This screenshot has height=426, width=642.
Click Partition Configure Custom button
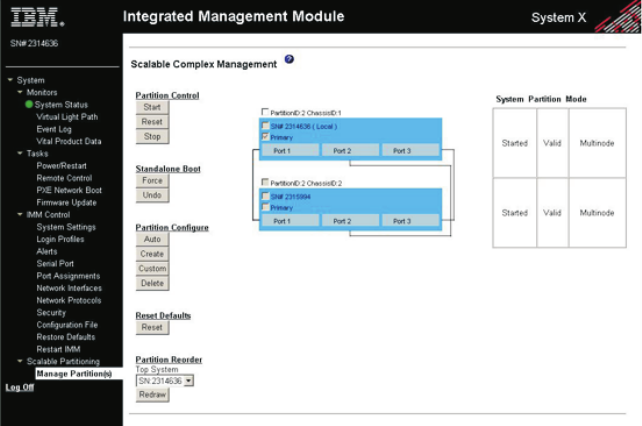pos(152,269)
